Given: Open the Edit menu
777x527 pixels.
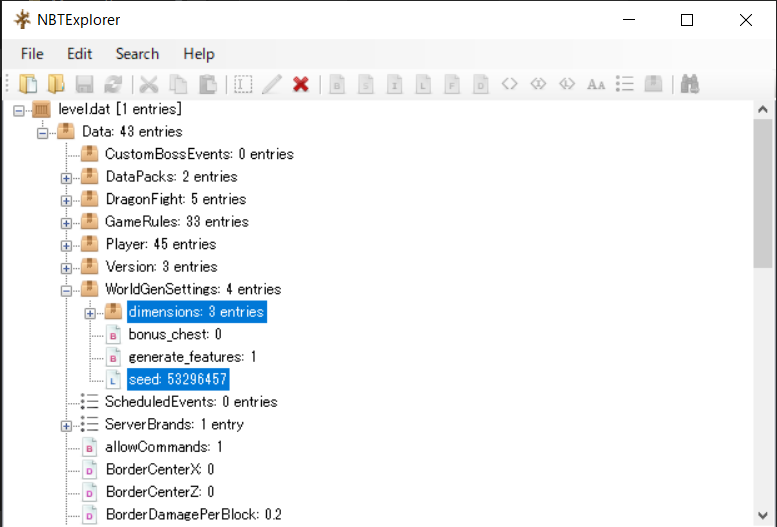Looking at the screenshot, I should pos(79,54).
